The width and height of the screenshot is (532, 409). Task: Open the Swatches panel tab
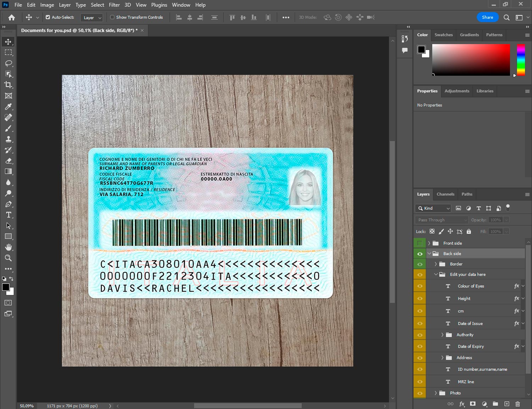pyautogui.click(x=443, y=35)
